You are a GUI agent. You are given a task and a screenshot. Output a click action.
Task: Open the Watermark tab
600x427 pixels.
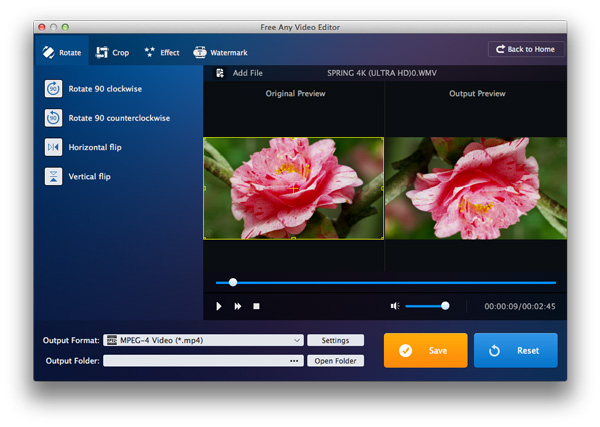[x=220, y=52]
